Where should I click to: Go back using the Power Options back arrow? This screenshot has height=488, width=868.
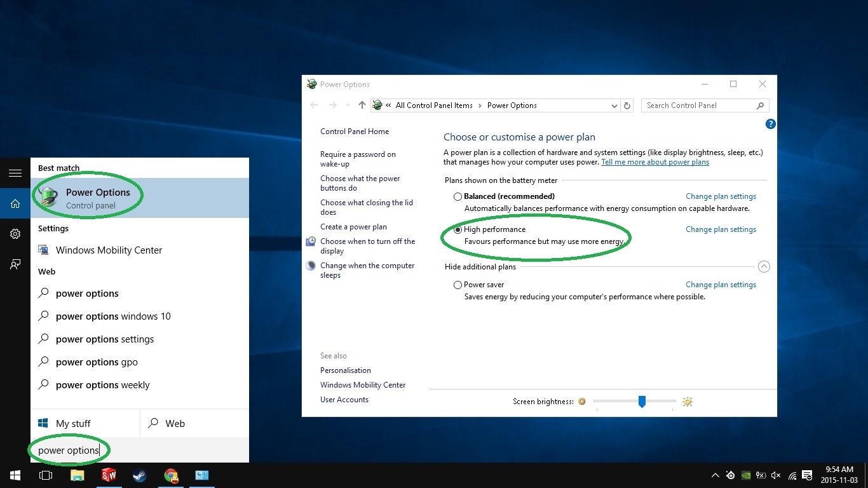[314, 105]
